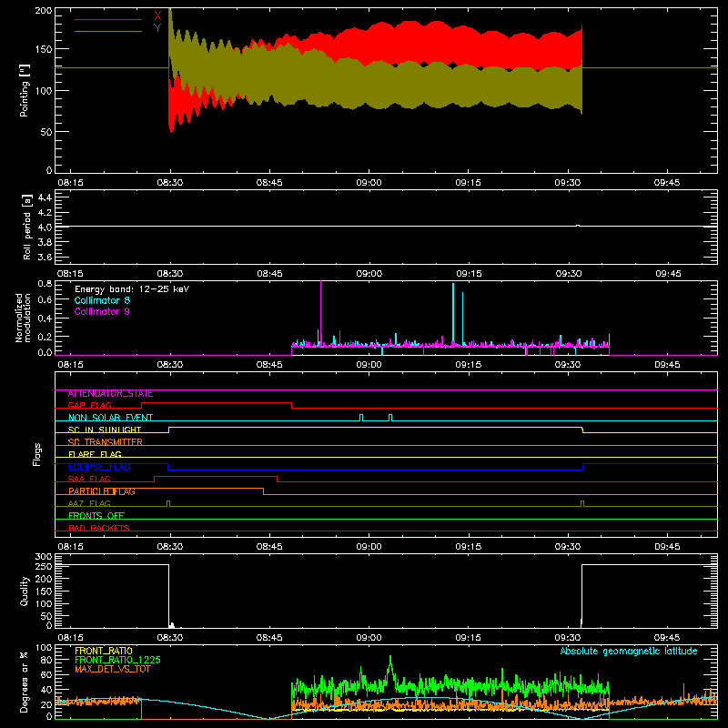Click the tallest magenta Collimator 9 spike
The width and height of the screenshot is (728, 728).
pos(321,313)
